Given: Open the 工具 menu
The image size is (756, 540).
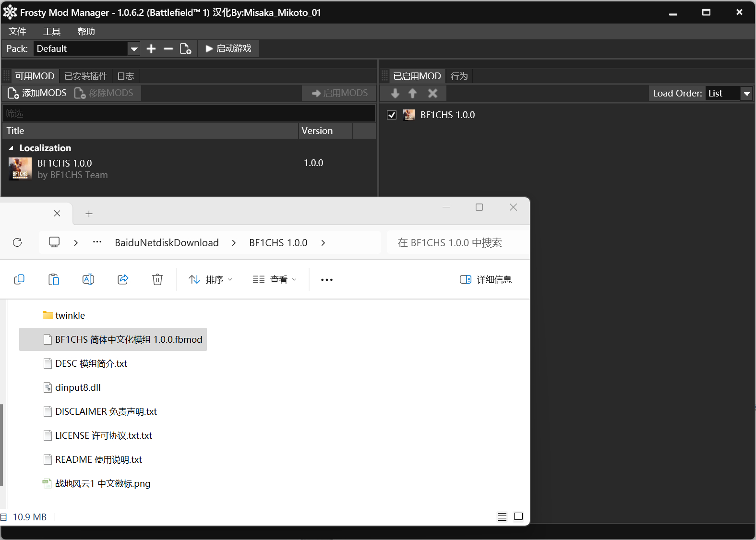Looking at the screenshot, I should click(52, 31).
